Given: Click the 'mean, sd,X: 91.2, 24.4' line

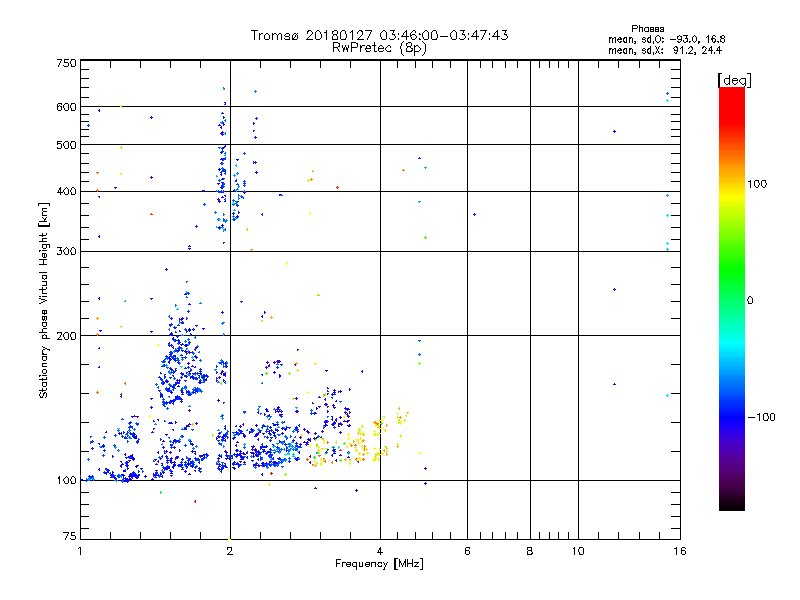Looking at the screenshot, I should point(665,50).
